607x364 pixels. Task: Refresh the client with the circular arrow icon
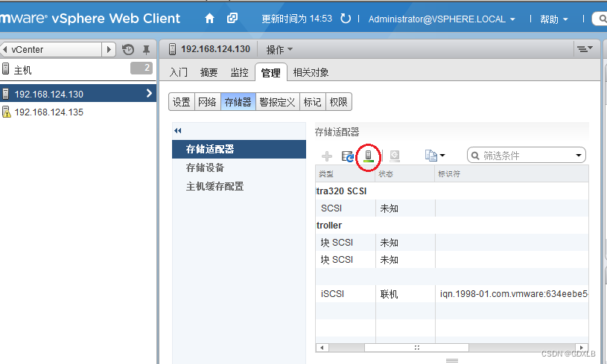click(x=346, y=19)
